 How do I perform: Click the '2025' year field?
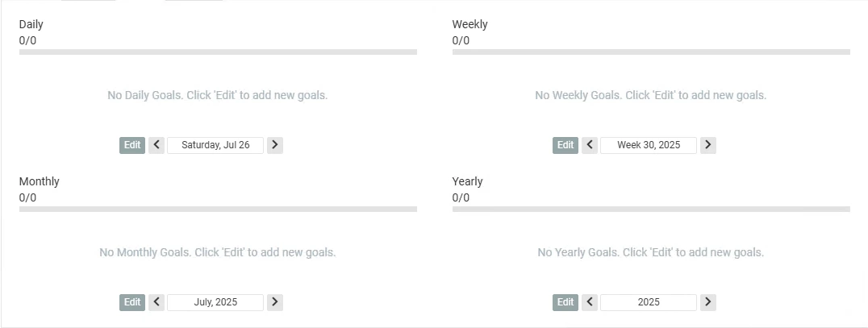[x=649, y=302]
